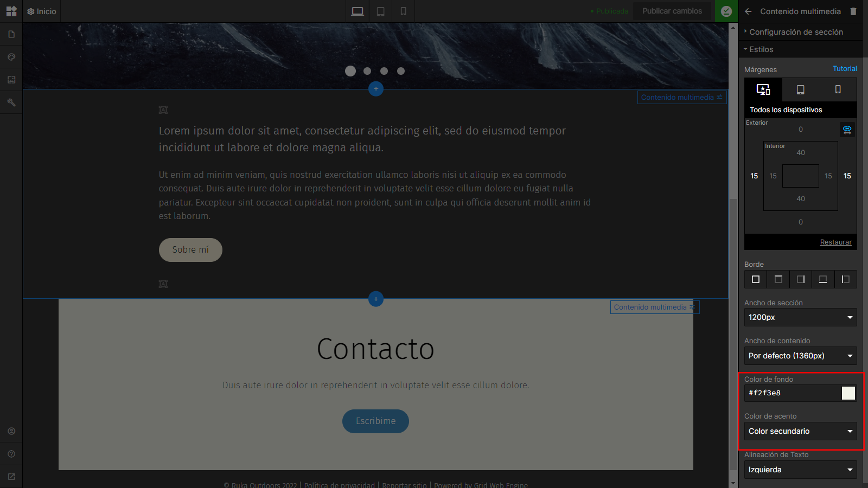Image resolution: width=868 pixels, height=488 pixels.
Task: Select the mobile device margins tab
Action: (838, 89)
